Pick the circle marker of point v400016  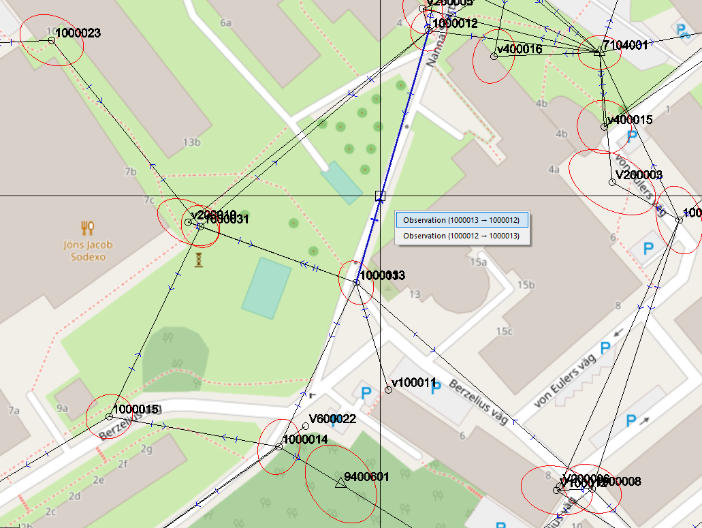[x=494, y=56]
